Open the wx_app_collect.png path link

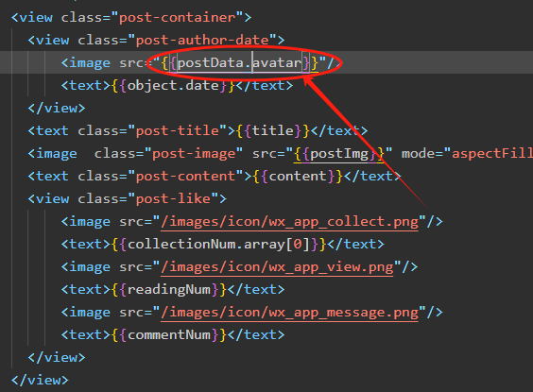click(289, 222)
